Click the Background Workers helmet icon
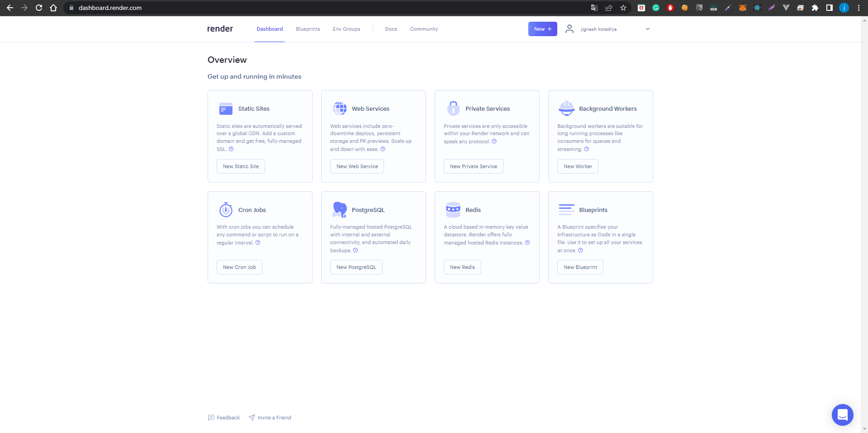 point(566,108)
